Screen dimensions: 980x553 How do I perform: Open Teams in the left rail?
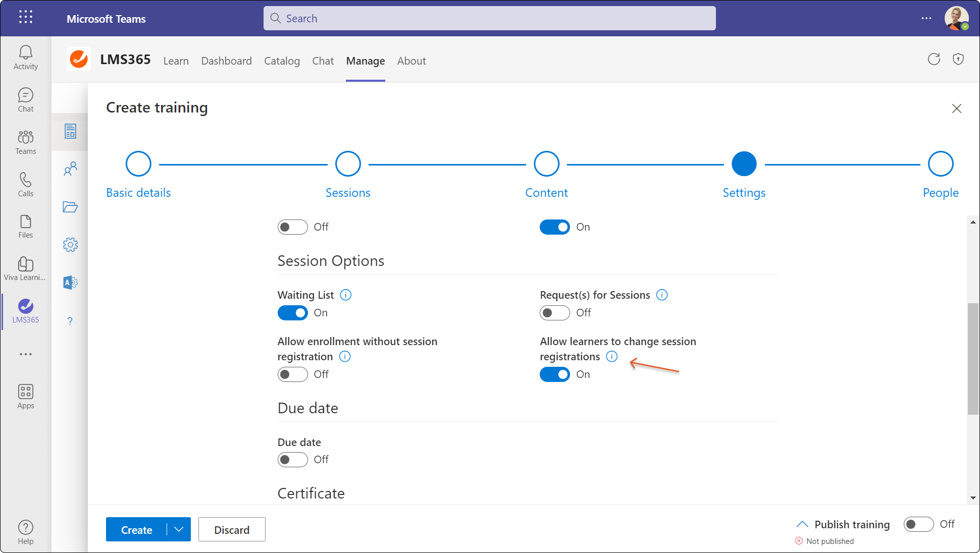tap(26, 142)
